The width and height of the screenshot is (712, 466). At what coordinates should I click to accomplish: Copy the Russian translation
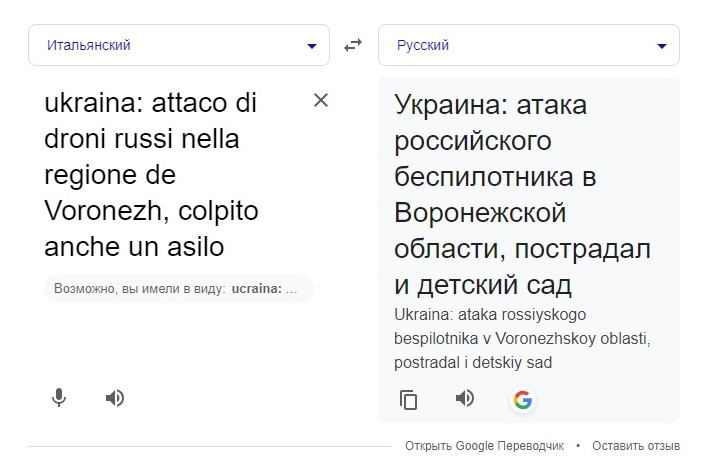click(x=408, y=400)
